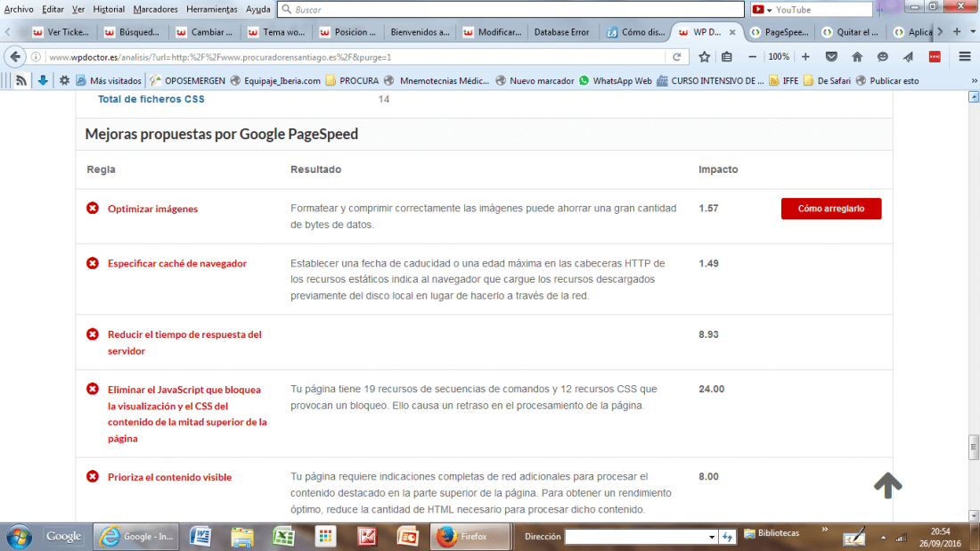The height and width of the screenshot is (551, 980).
Task: Show site information icon in address bar
Action: (36, 57)
